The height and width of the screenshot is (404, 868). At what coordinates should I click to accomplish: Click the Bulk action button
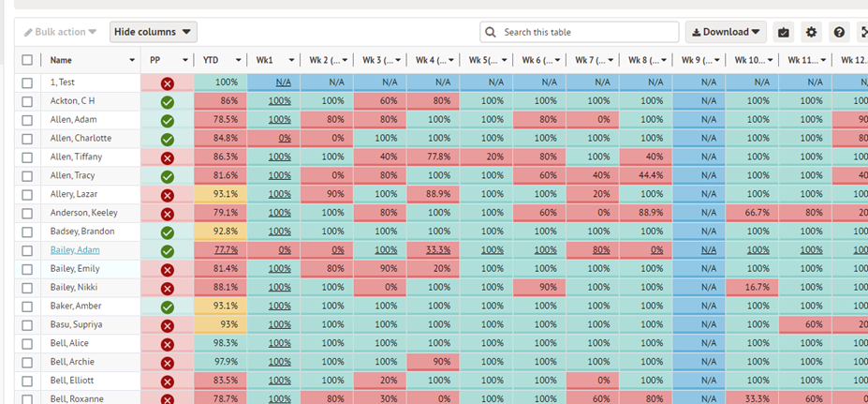[60, 32]
